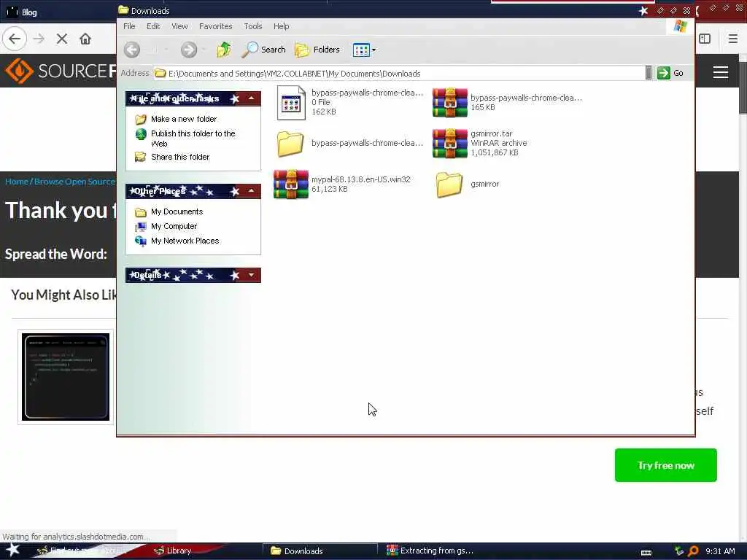Toggle browser sidebar panel icon
The width and height of the screenshot is (747, 560).
click(x=705, y=39)
